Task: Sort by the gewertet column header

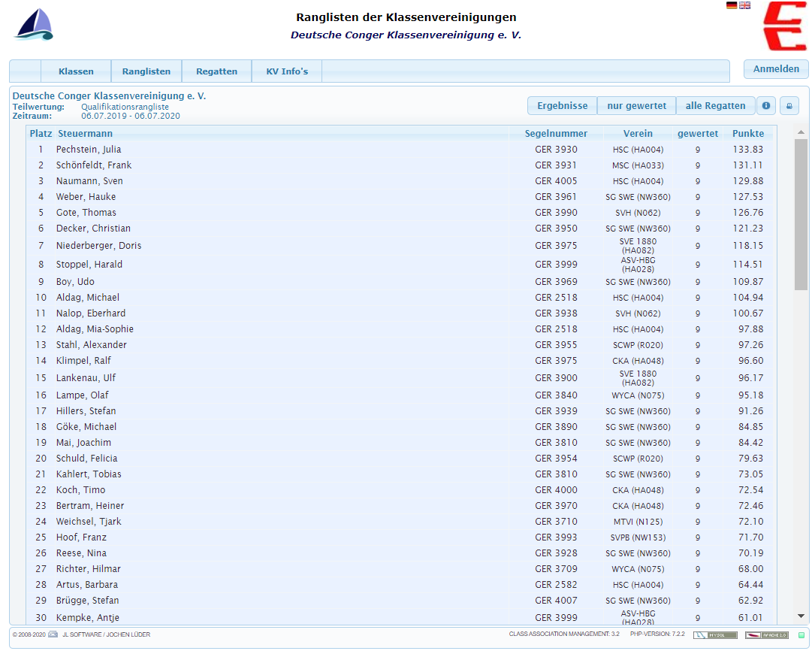Action: (x=698, y=134)
